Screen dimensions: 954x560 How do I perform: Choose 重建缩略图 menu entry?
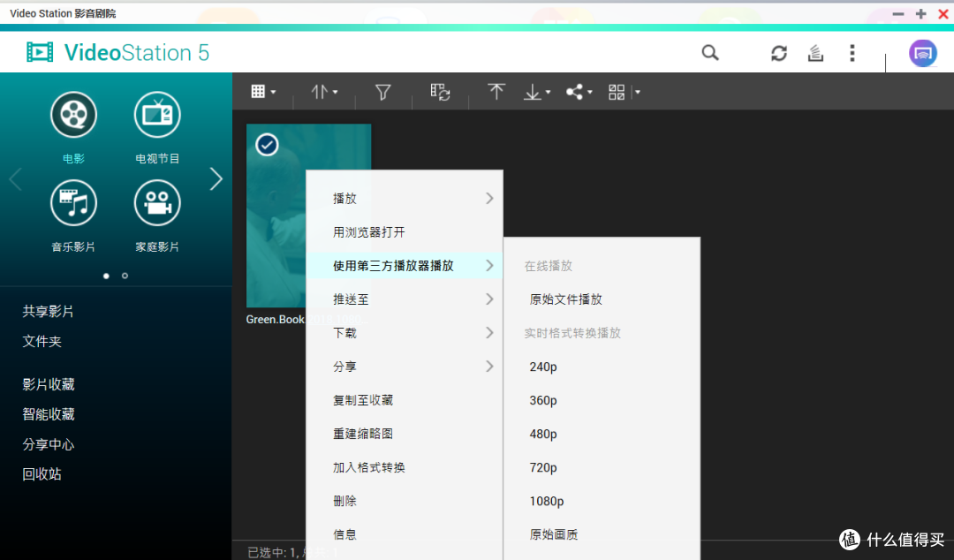pyautogui.click(x=405, y=434)
